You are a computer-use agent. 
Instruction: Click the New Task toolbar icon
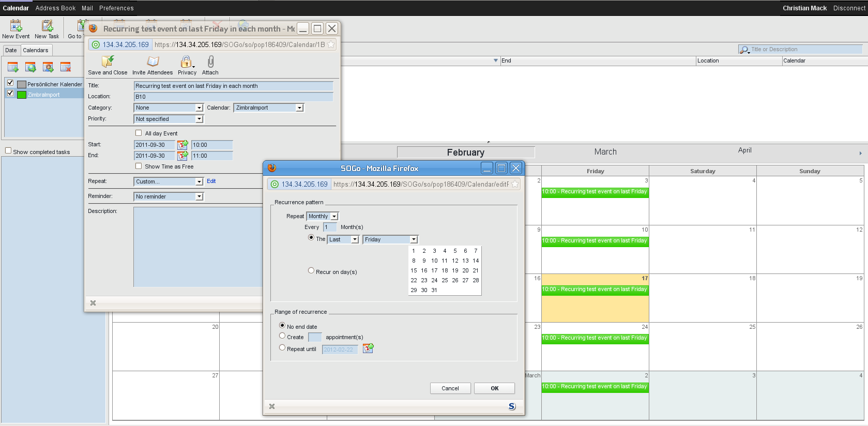[x=47, y=26]
